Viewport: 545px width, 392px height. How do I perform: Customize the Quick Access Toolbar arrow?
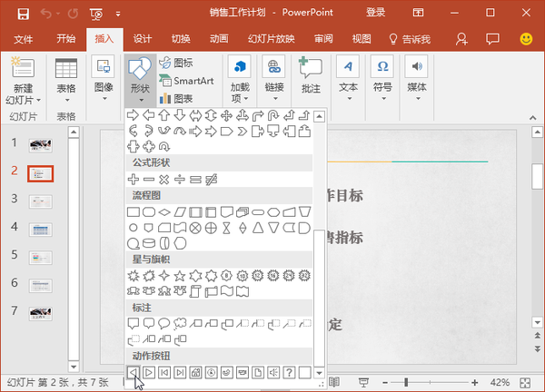pos(118,14)
